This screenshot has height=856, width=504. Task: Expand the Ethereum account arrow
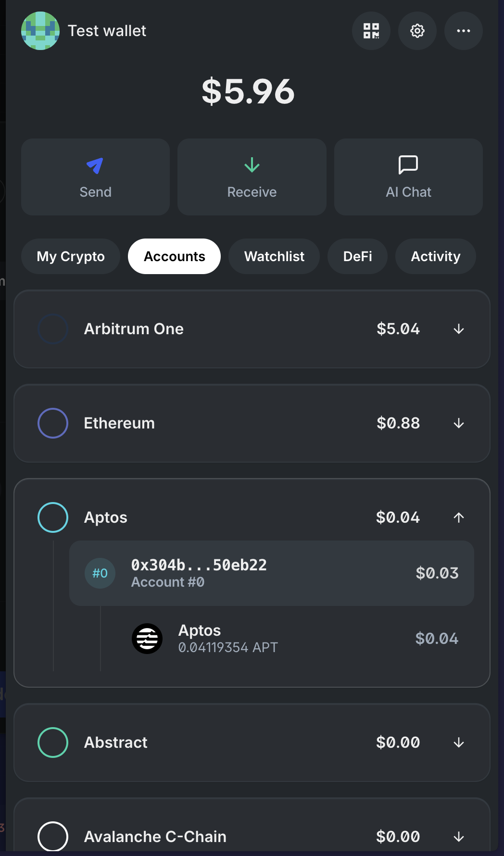(x=459, y=423)
